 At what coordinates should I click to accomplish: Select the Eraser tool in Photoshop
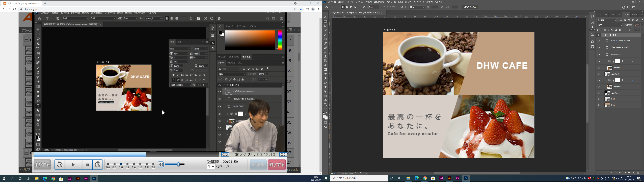pos(326,65)
